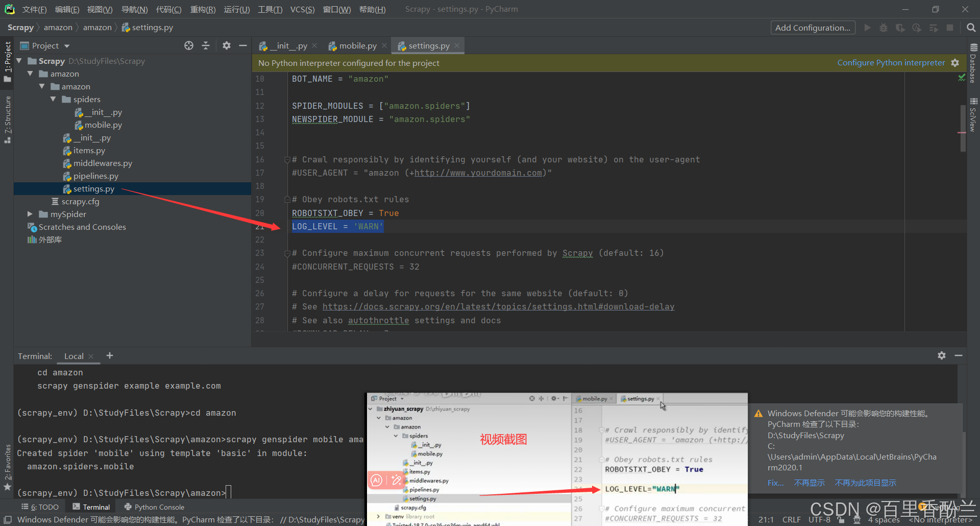Click Fix... link in Defender notification
Viewport: 980px width, 526px height.
coord(775,483)
